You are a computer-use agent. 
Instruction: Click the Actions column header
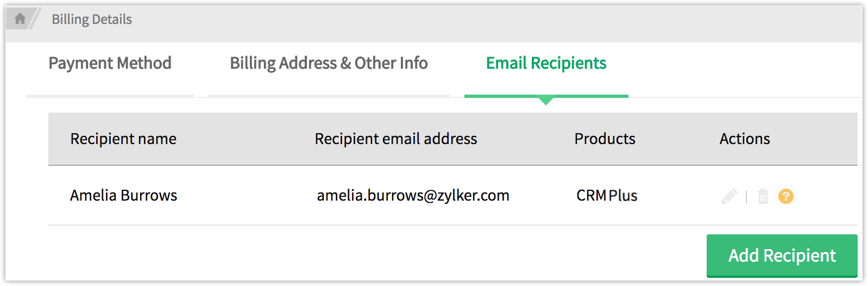[744, 139]
